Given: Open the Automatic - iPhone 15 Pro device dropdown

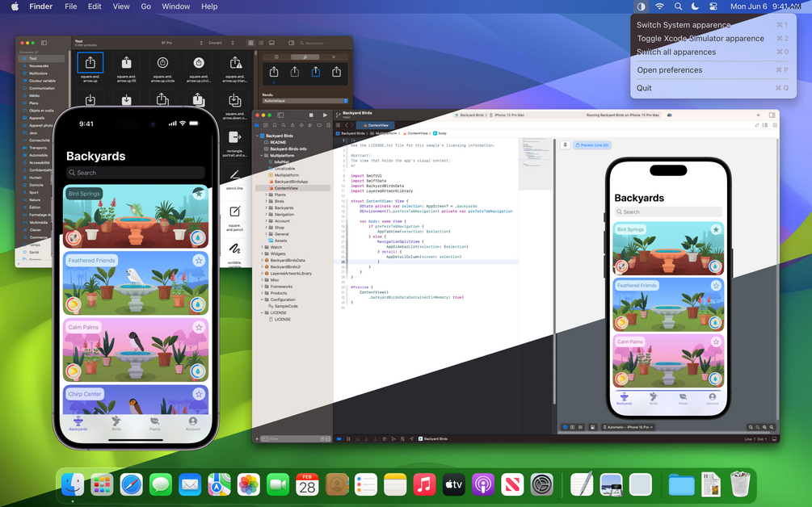Looking at the screenshot, I should point(628,427).
